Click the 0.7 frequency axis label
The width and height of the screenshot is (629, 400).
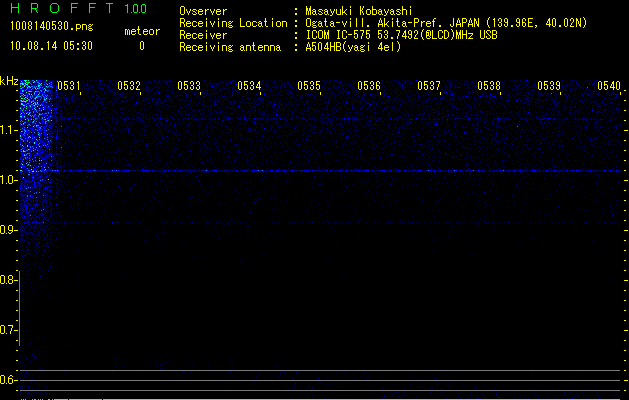(x=8, y=330)
